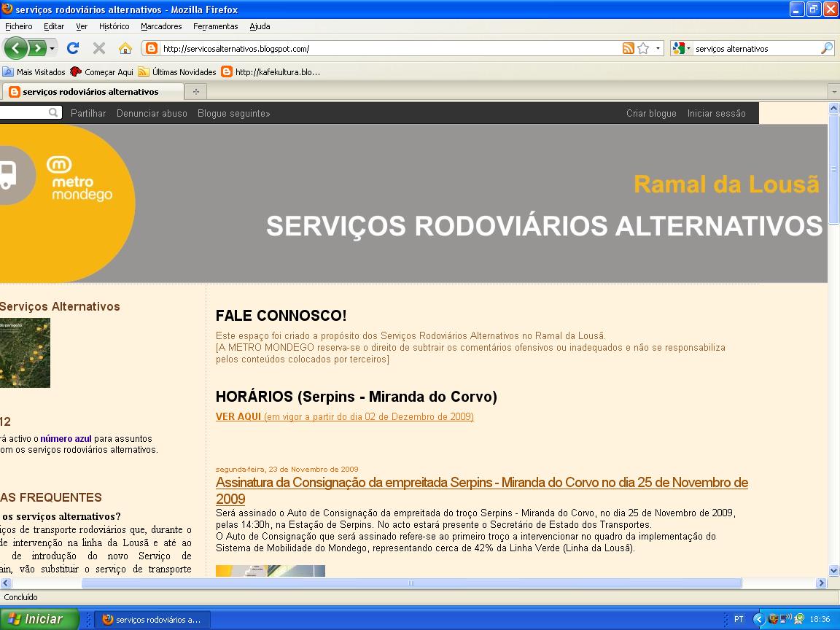Viewport: 840px width, 630px height.
Task: Stop loading with the grey X icon
Action: click(99, 48)
